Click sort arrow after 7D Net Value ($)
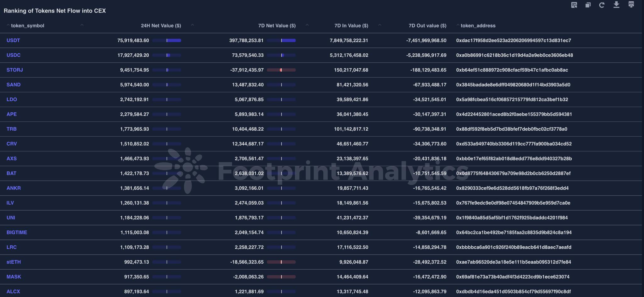This screenshot has height=297, width=644. coord(307,25)
